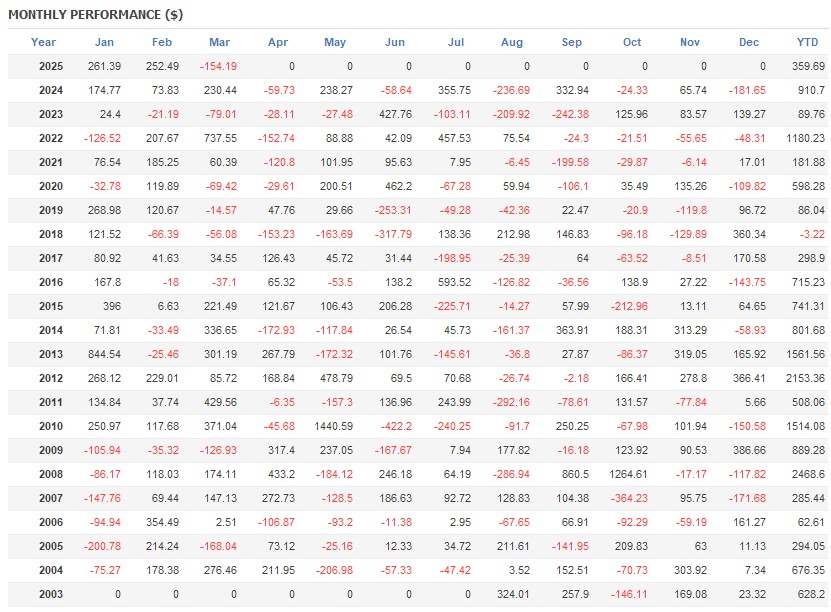Click the 844.54 January 2013 cell
The height and width of the screenshot is (612, 831).
[104, 354]
